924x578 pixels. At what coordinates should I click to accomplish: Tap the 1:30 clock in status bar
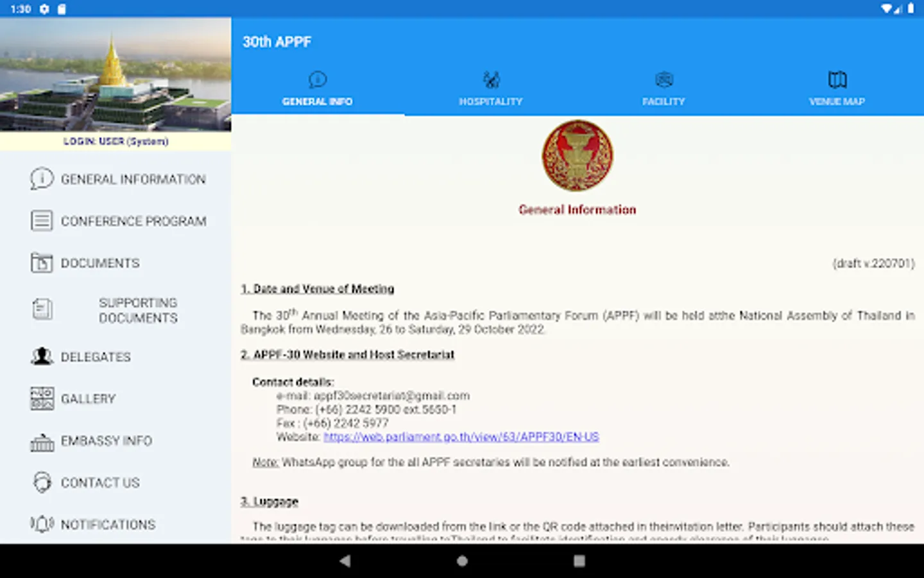coord(21,9)
